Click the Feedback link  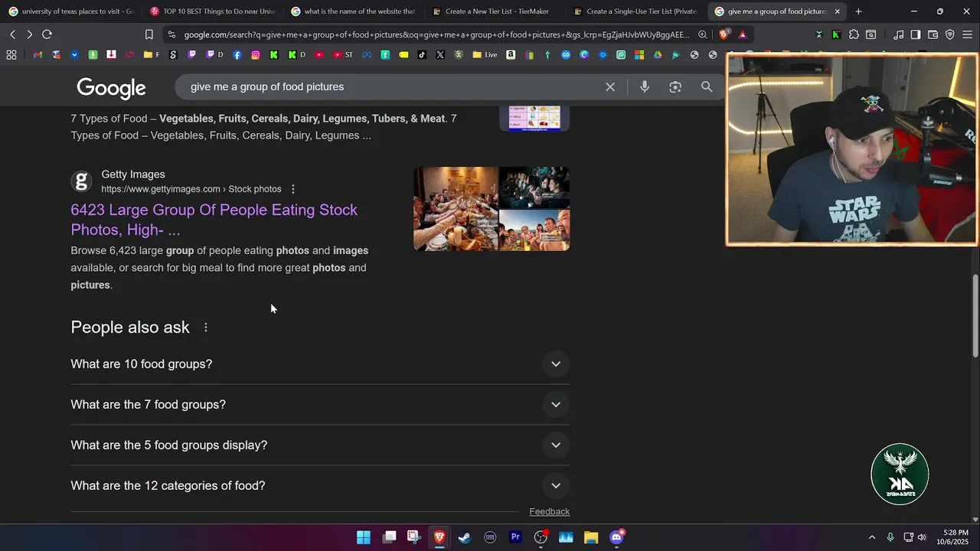click(549, 511)
